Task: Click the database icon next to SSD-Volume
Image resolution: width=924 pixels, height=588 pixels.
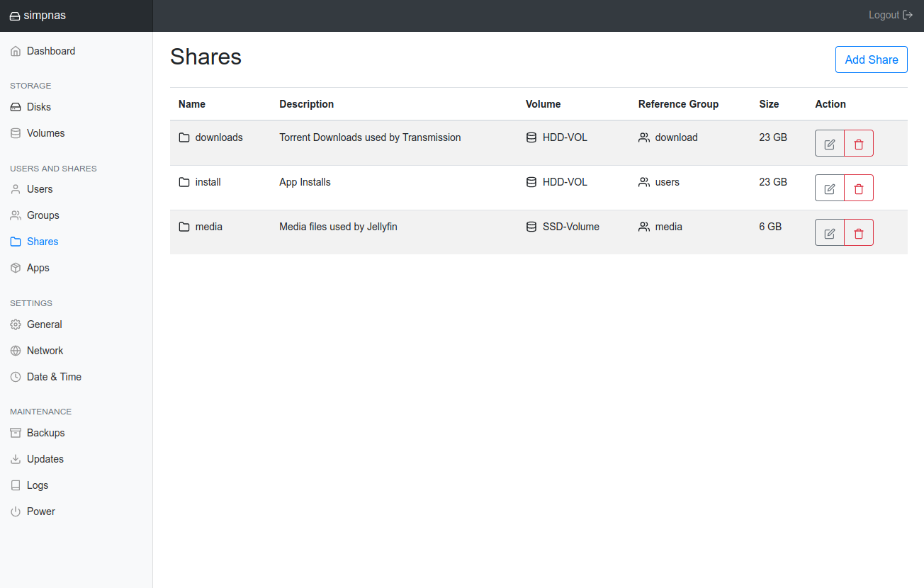Action: click(531, 227)
